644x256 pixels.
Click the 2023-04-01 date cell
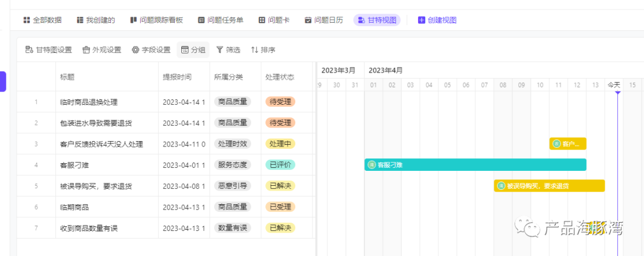184,166
